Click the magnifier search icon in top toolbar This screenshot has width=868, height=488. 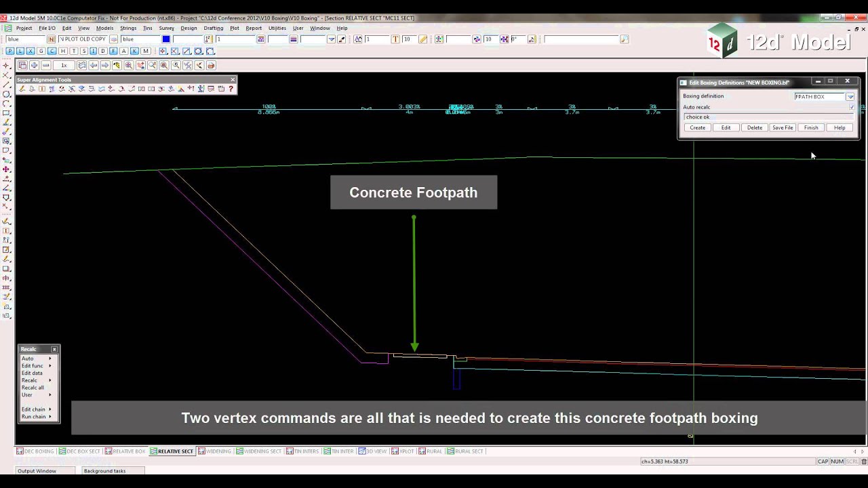625,39
